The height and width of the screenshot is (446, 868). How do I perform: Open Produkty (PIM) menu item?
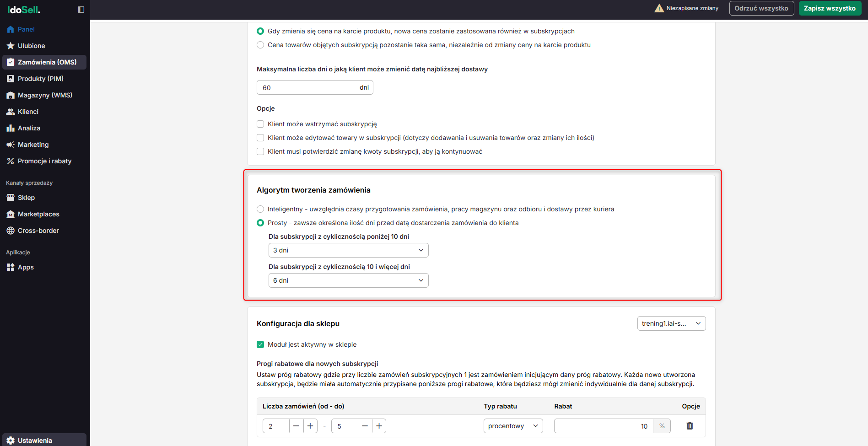[x=40, y=79]
